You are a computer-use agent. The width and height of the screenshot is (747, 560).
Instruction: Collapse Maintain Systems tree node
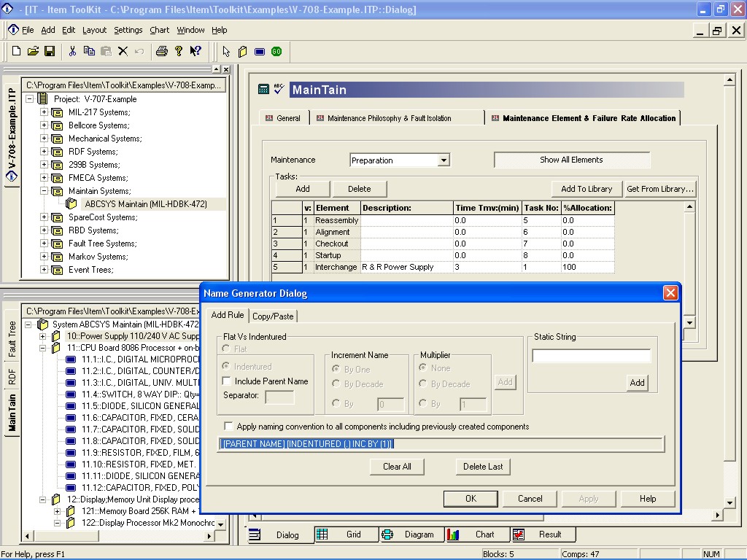click(x=44, y=191)
